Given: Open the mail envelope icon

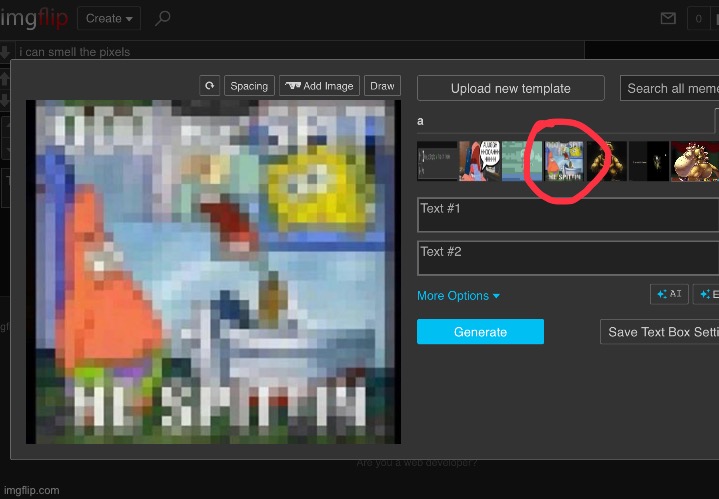Looking at the screenshot, I should point(669,18).
